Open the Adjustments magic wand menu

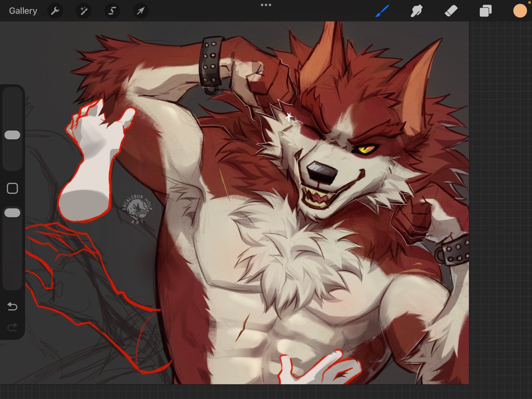pyautogui.click(x=83, y=11)
